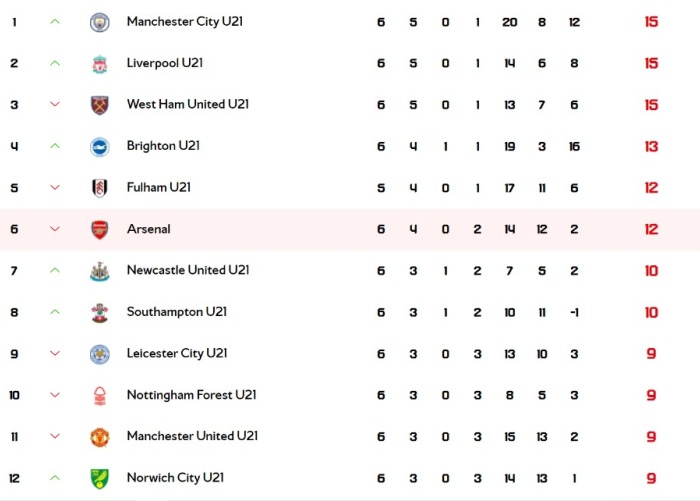Select the highlighted Arsenal table row

click(x=350, y=230)
